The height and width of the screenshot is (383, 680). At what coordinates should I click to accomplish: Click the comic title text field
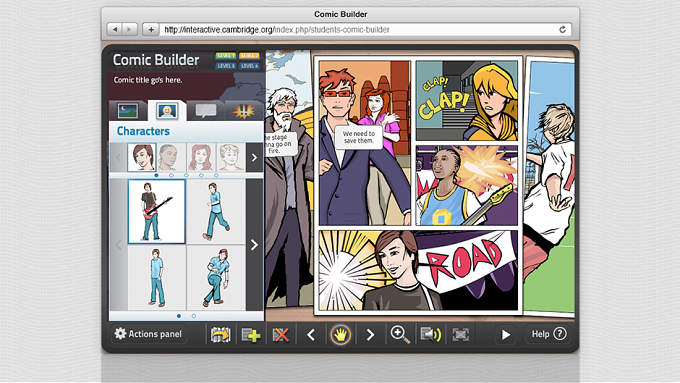148,80
